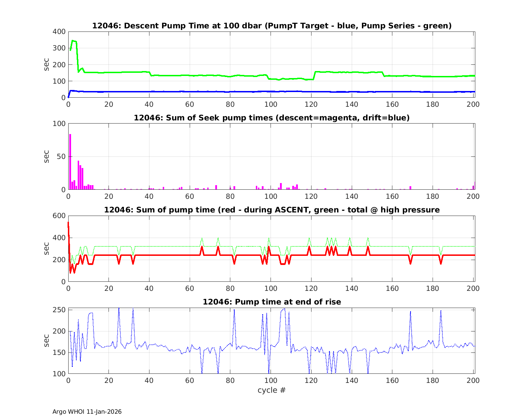Click the '50' y-axis tick in Seek plot
Image resolution: width=525 pixels, height=420 pixels.
pyautogui.click(x=61, y=156)
